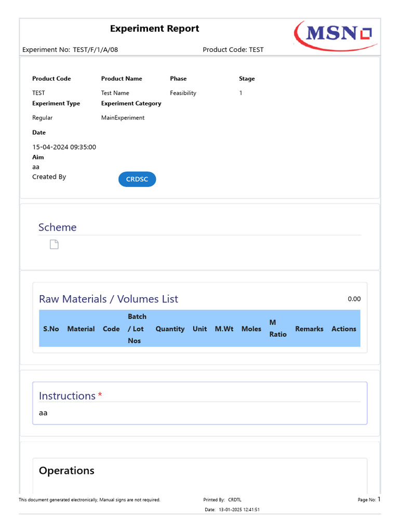Click the MSN company logo
Screen dimensions: 399x532
336,36
